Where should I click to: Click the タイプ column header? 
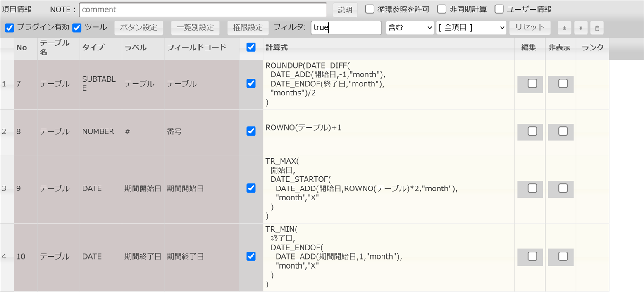101,48
